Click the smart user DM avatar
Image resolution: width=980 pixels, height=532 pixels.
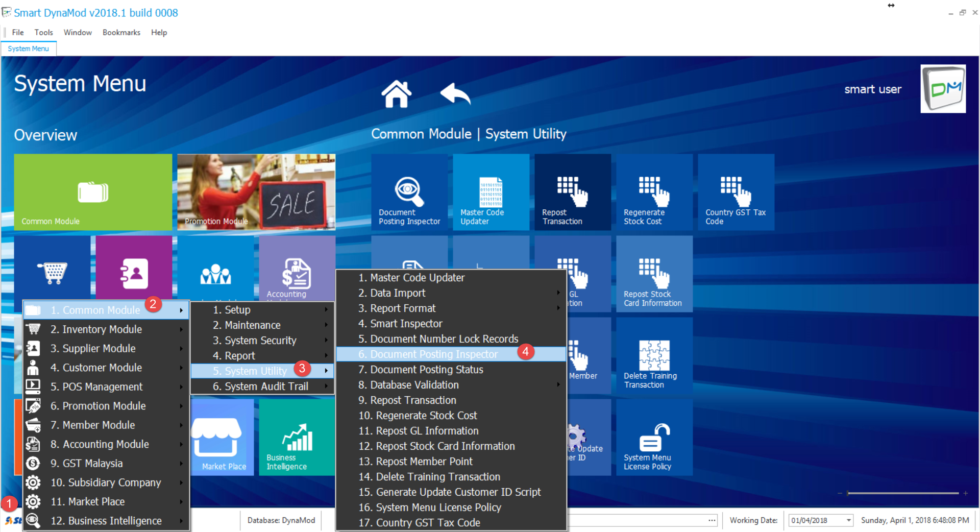[x=943, y=89]
